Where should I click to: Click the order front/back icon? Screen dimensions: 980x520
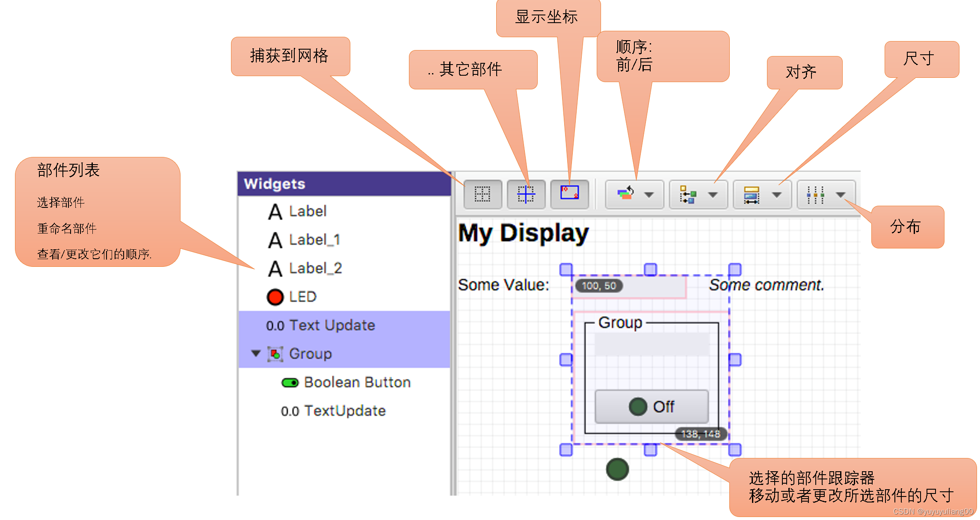(625, 194)
